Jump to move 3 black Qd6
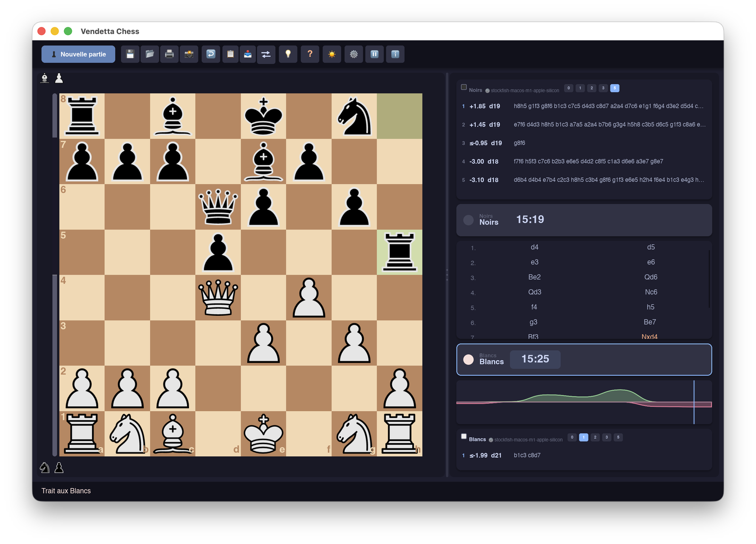756x544 pixels. [x=651, y=277]
